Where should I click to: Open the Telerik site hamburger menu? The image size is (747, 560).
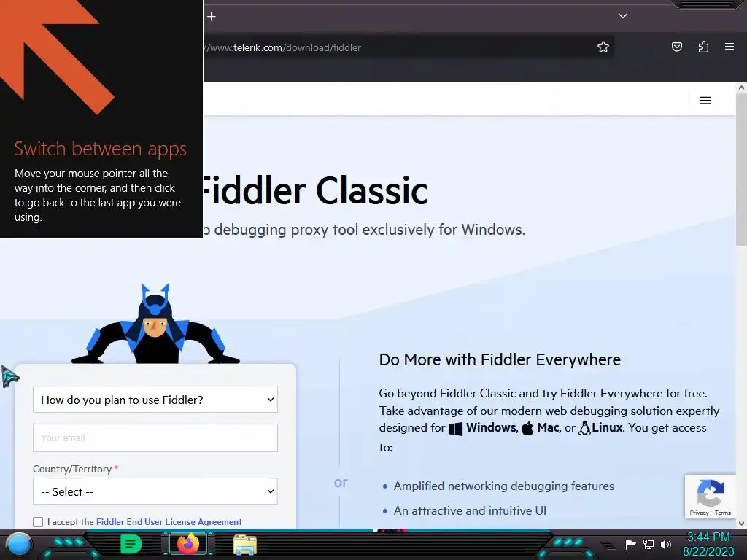point(705,101)
